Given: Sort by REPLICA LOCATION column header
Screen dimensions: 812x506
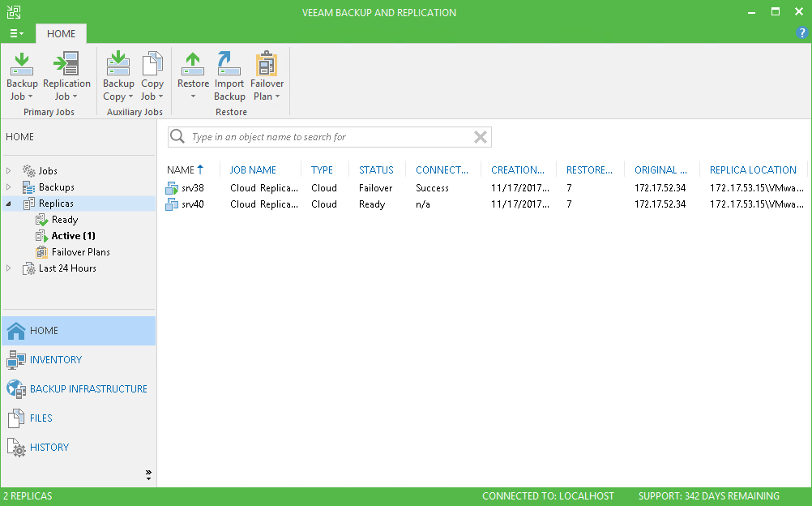Looking at the screenshot, I should point(754,169).
